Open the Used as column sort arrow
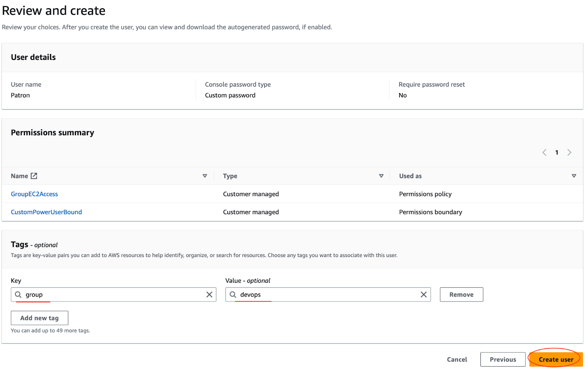This screenshot has width=588, height=369. coord(574,176)
